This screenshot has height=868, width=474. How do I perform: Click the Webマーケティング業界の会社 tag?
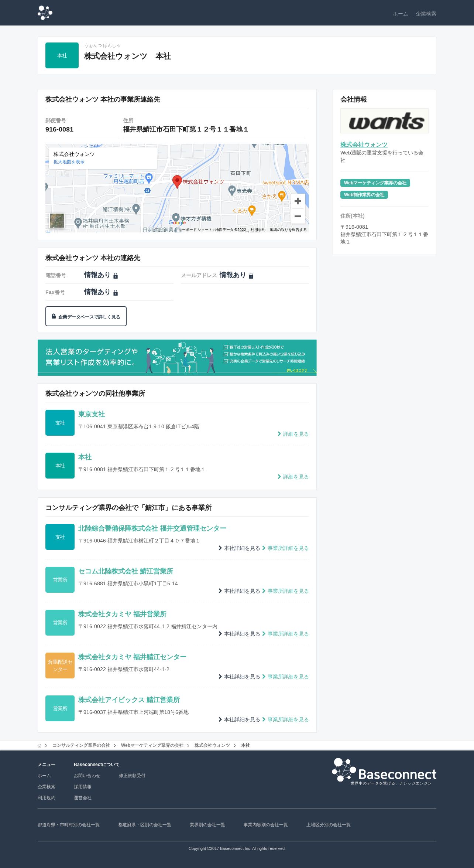tap(375, 183)
